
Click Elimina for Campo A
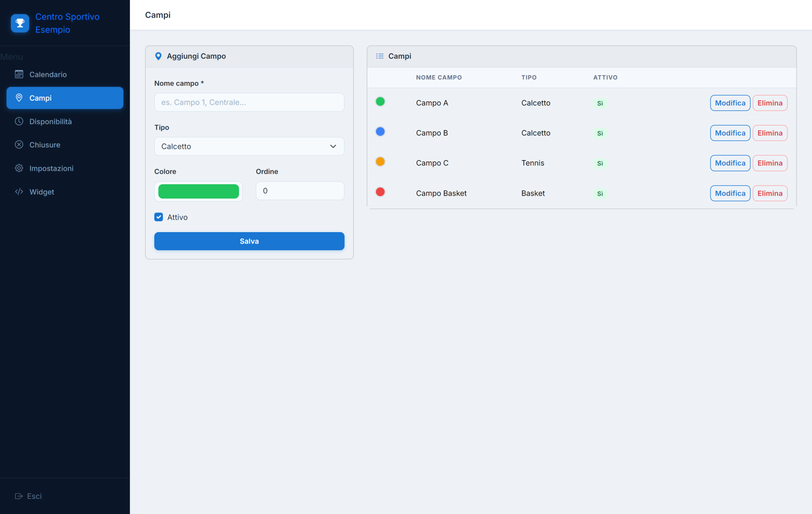click(770, 103)
